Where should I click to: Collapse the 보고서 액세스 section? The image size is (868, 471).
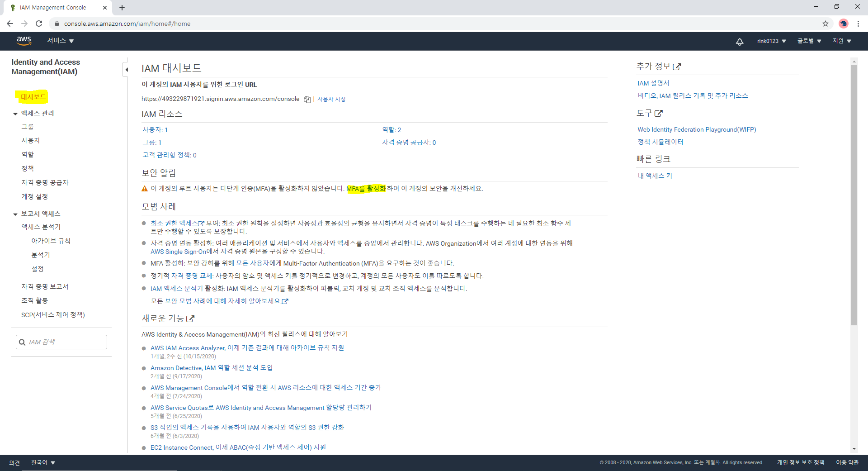click(x=15, y=214)
